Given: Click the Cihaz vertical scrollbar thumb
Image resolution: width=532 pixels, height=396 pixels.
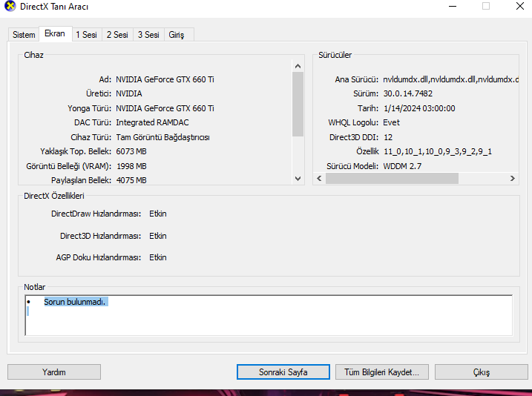Looking at the screenshot, I should [x=298, y=104].
